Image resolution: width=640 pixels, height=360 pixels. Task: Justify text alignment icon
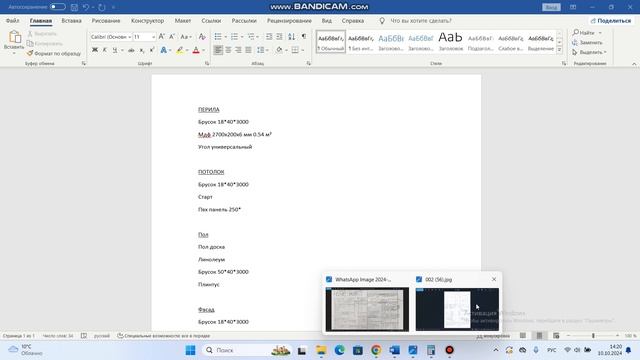click(248, 50)
